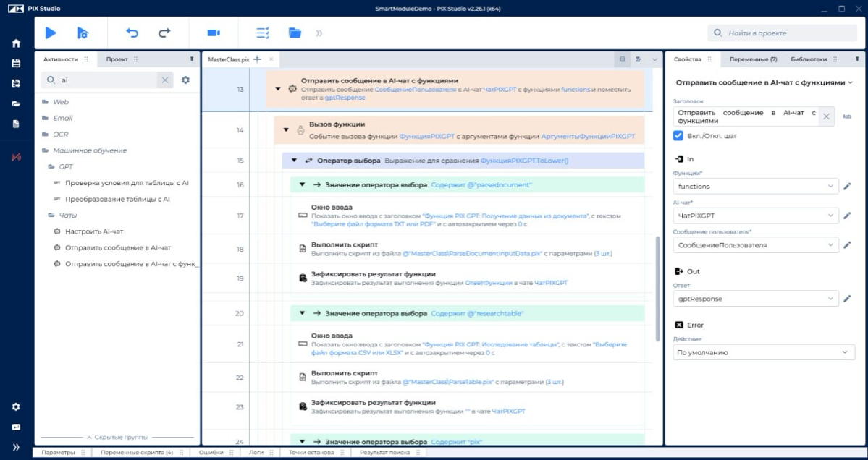
Task: Expand Скрытые группы at panel bottom
Action: (x=117, y=438)
